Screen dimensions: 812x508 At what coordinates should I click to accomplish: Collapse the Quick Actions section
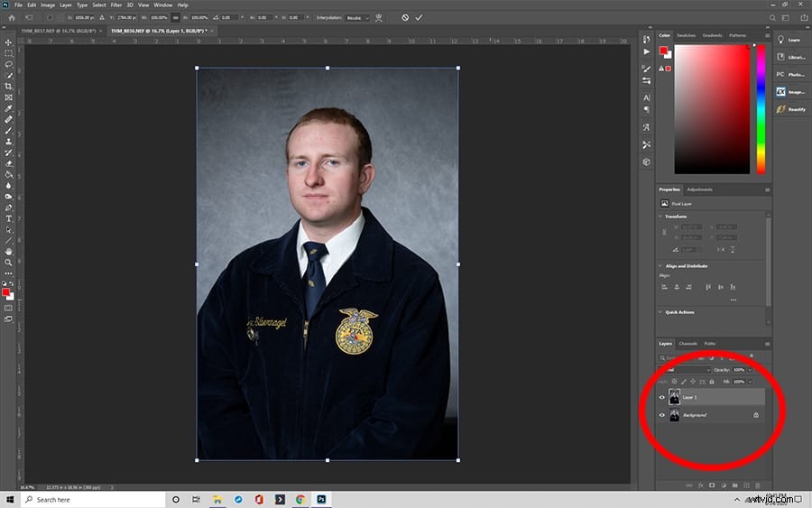tap(660, 312)
